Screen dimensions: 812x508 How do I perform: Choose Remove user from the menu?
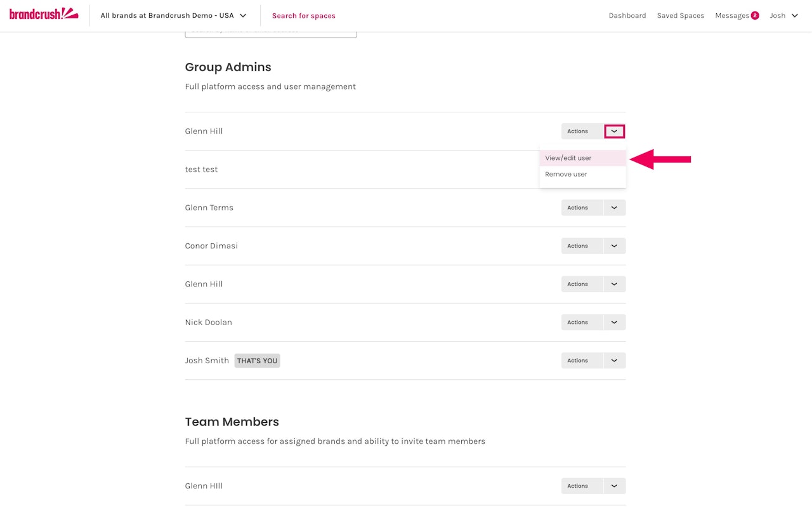point(566,174)
